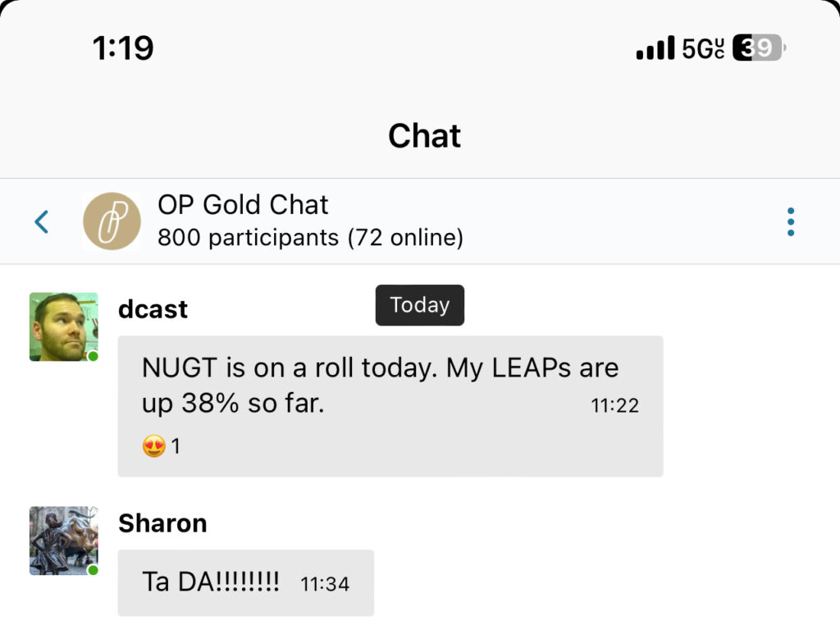This screenshot has width=840, height=621.
Task: Tap the 5G network indicator
Action: click(703, 49)
